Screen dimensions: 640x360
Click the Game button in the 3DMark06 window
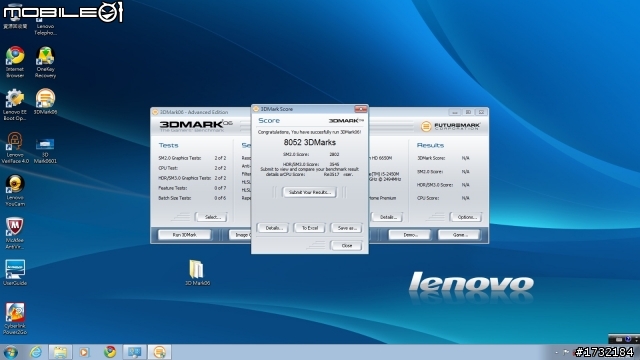point(459,235)
